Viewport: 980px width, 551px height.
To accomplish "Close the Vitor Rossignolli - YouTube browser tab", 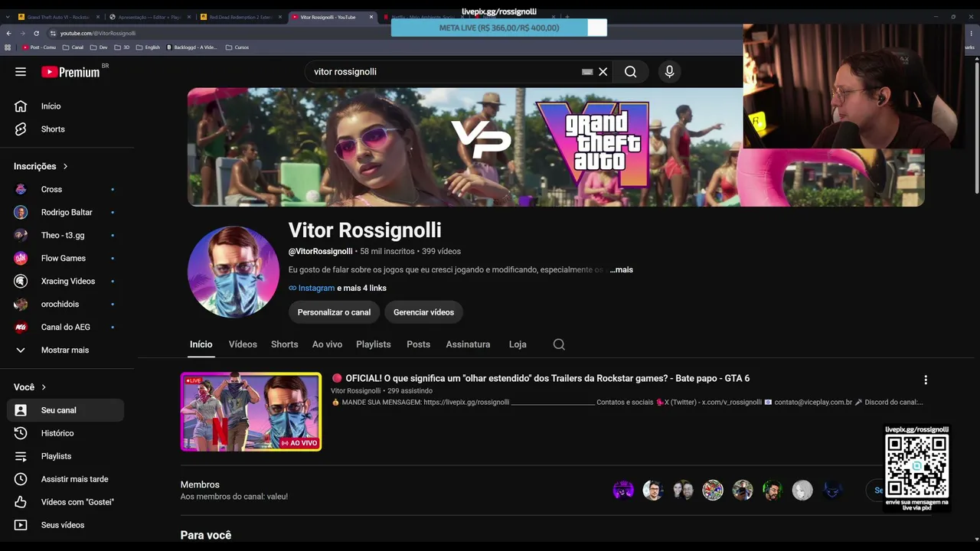I will 371,17.
